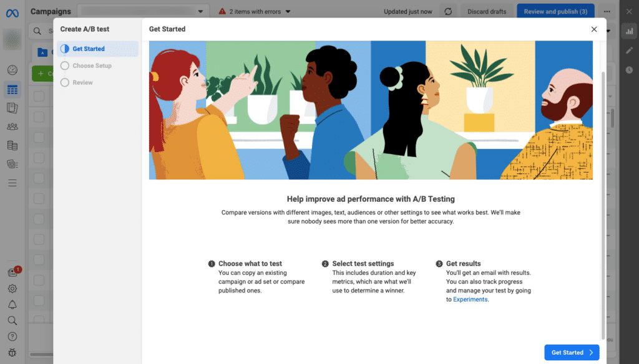This screenshot has height=364, width=639.
Task: Click the bug report icon
Action: 12,353
